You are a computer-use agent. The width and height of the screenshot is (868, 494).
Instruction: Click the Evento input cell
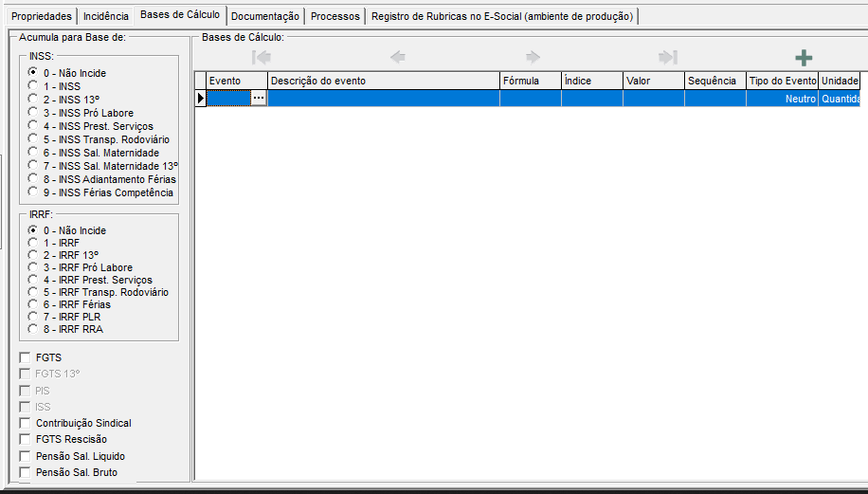[228, 98]
